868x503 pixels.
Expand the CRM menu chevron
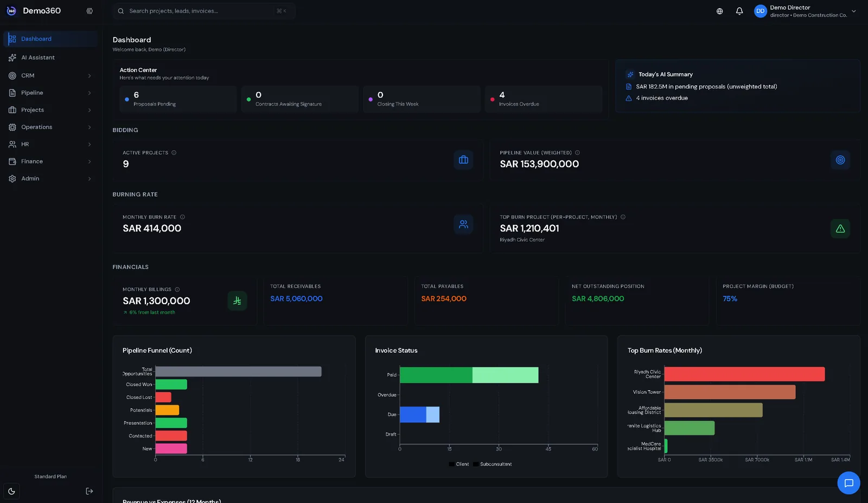[x=90, y=76]
